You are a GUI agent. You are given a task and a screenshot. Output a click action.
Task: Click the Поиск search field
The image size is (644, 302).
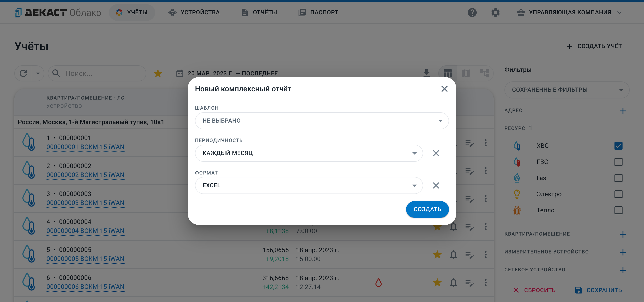coord(97,73)
